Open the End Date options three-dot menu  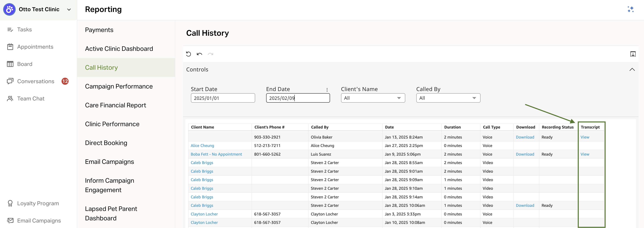pyautogui.click(x=327, y=90)
